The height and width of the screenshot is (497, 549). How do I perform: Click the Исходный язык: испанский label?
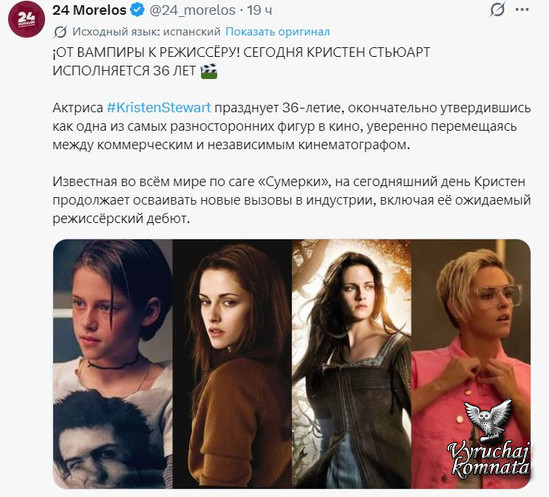click(x=146, y=32)
